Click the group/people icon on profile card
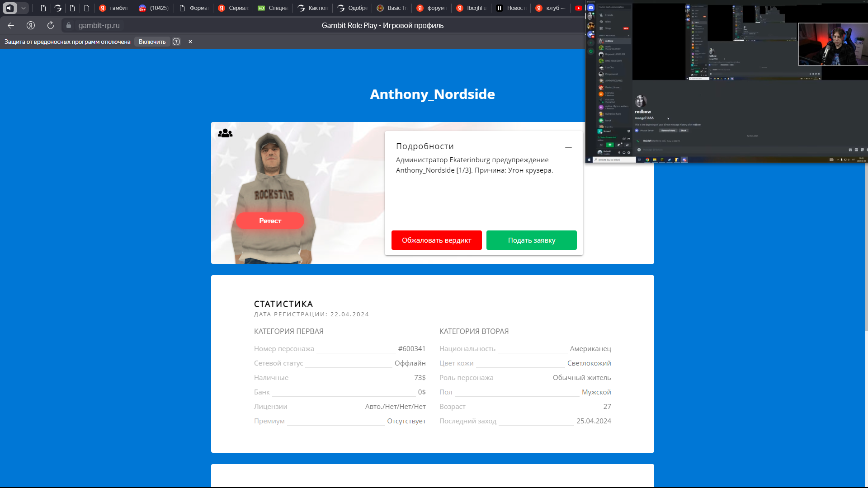868x488 pixels. point(225,133)
